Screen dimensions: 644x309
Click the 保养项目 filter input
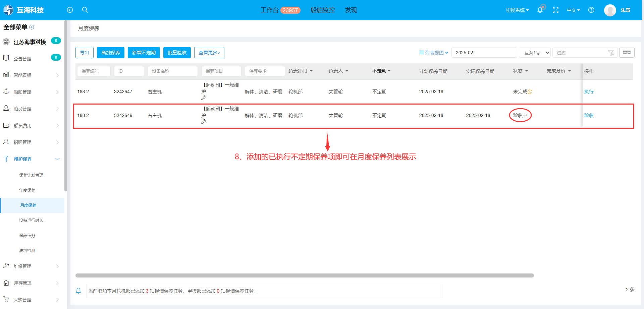coord(221,71)
